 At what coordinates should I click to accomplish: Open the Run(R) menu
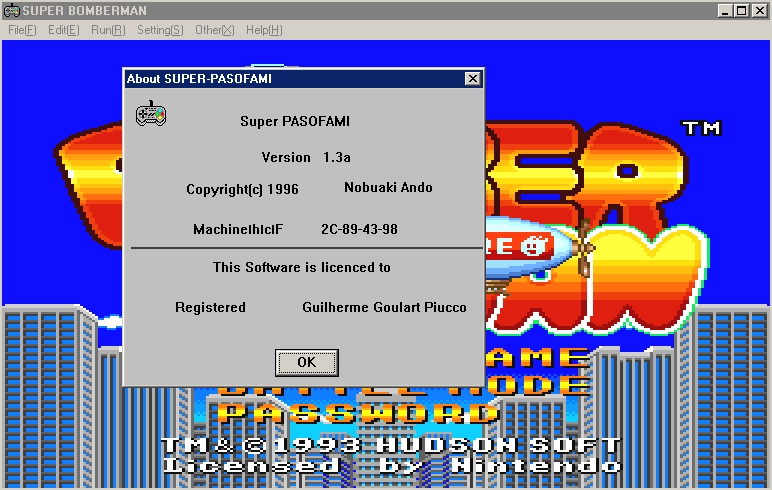[108, 30]
